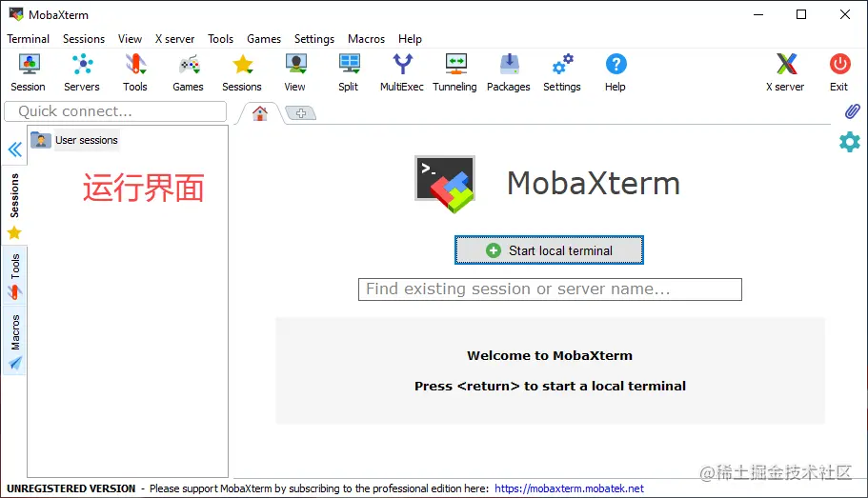Focus the Find existing session search field
Viewport: 868px width, 498px height.
point(550,289)
